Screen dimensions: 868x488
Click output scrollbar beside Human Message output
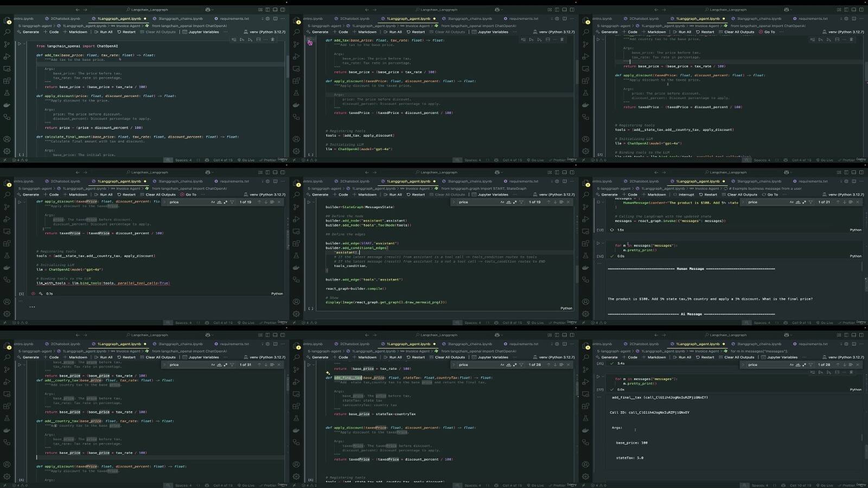863,267
